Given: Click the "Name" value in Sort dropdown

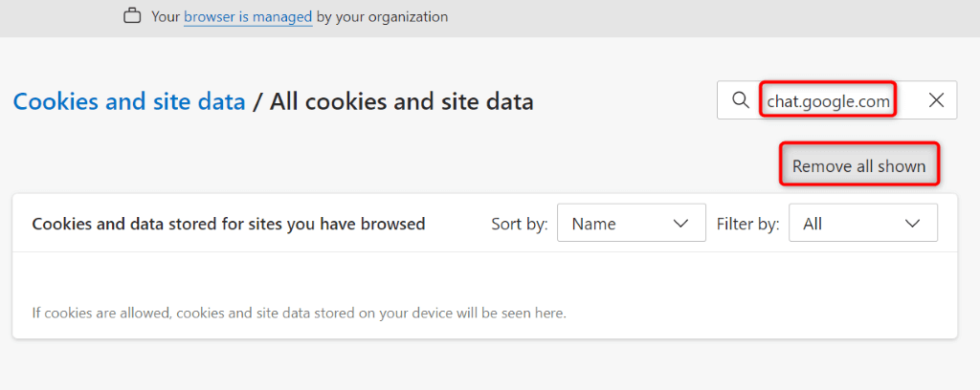Looking at the screenshot, I should coord(593,224).
